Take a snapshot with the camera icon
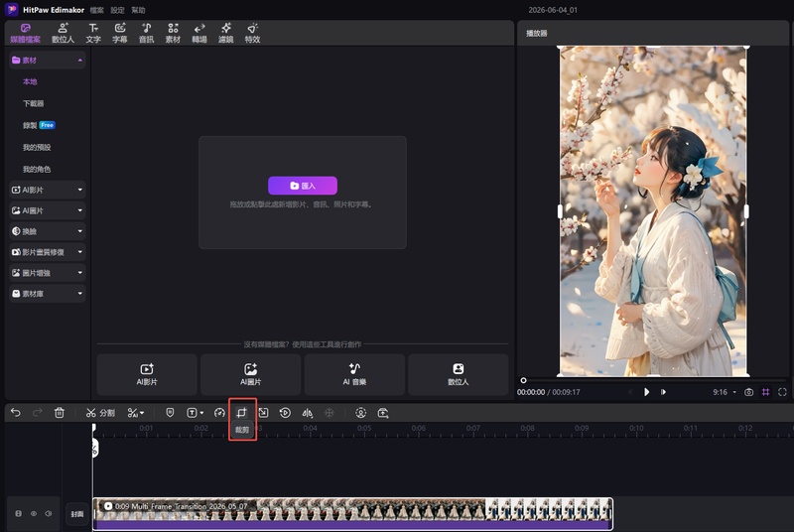The width and height of the screenshot is (794, 532). point(748,392)
